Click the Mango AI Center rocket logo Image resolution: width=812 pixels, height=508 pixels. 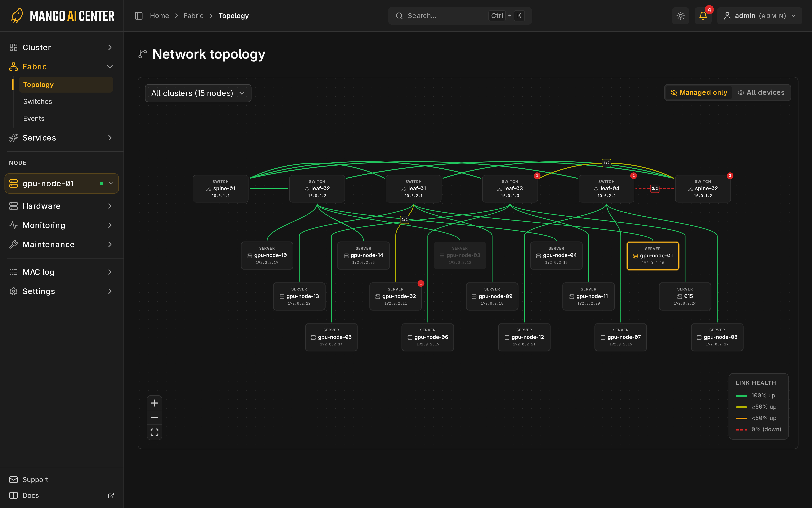pyautogui.click(x=17, y=16)
